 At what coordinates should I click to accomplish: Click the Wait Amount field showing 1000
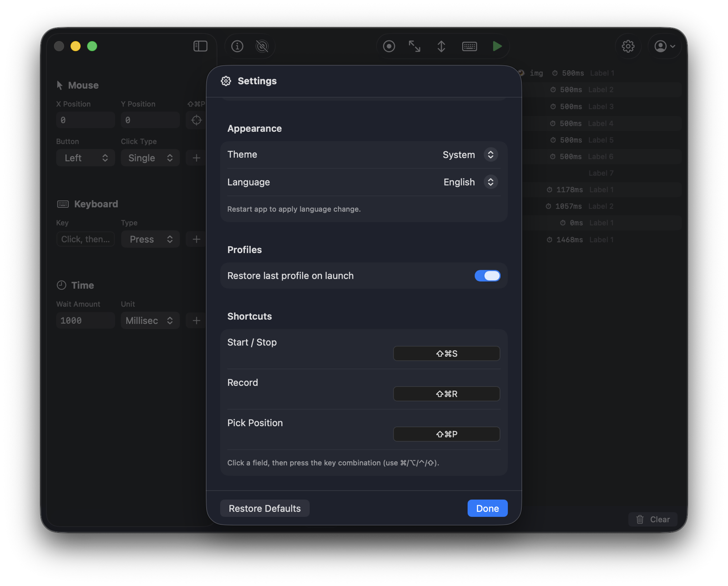click(86, 321)
